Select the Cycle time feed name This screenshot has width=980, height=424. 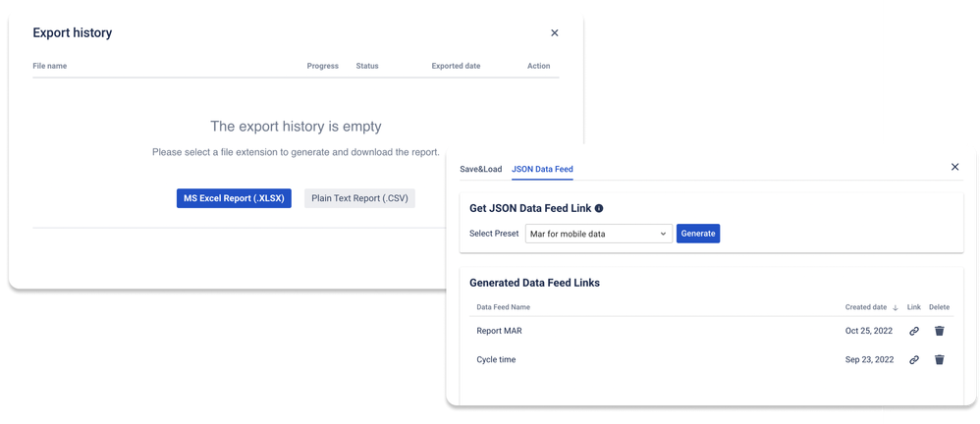496,359
